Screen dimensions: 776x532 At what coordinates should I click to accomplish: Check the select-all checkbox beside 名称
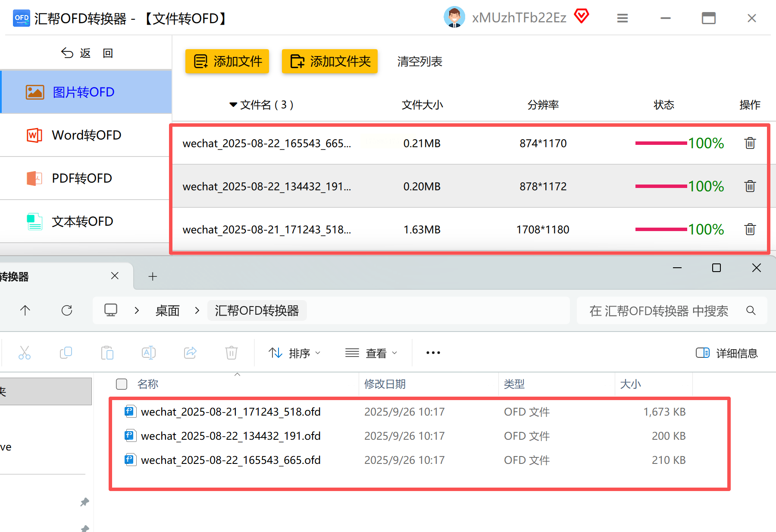(122, 384)
